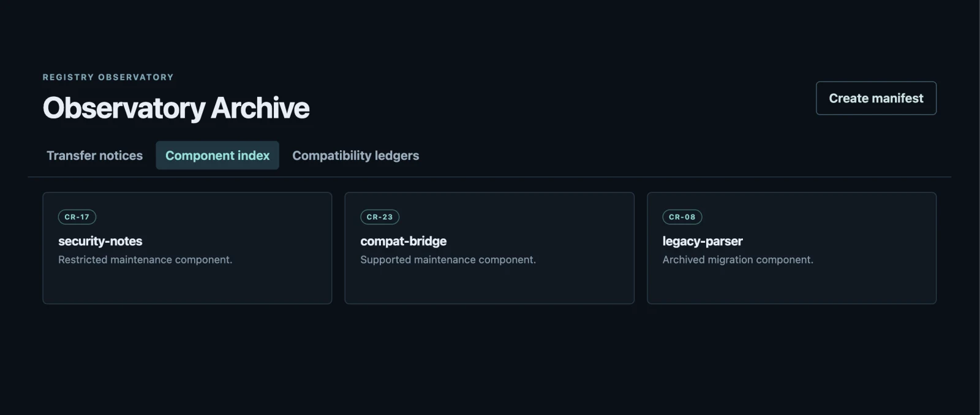Click the Create manifest button
The image size is (980, 415).
tap(876, 98)
